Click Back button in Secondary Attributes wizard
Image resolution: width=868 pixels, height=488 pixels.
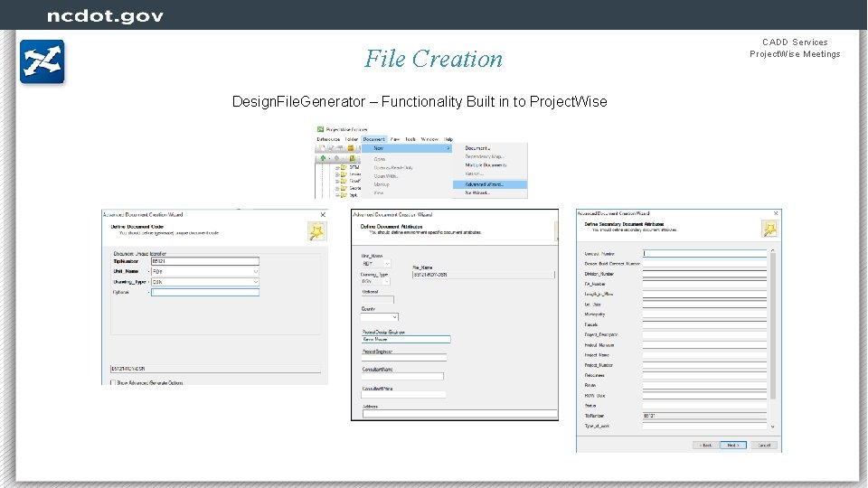click(706, 445)
